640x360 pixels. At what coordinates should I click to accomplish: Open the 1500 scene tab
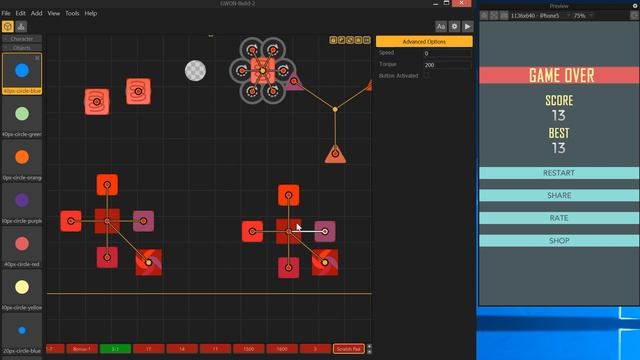249,349
